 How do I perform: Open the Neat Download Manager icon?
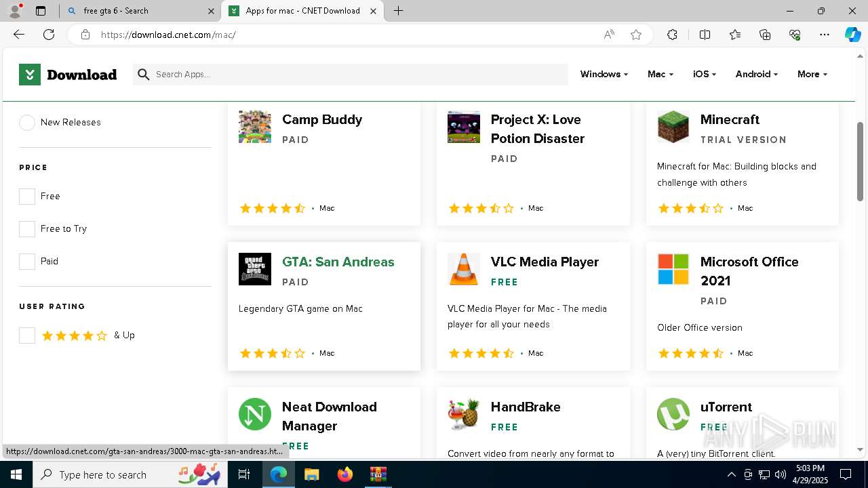point(255,414)
